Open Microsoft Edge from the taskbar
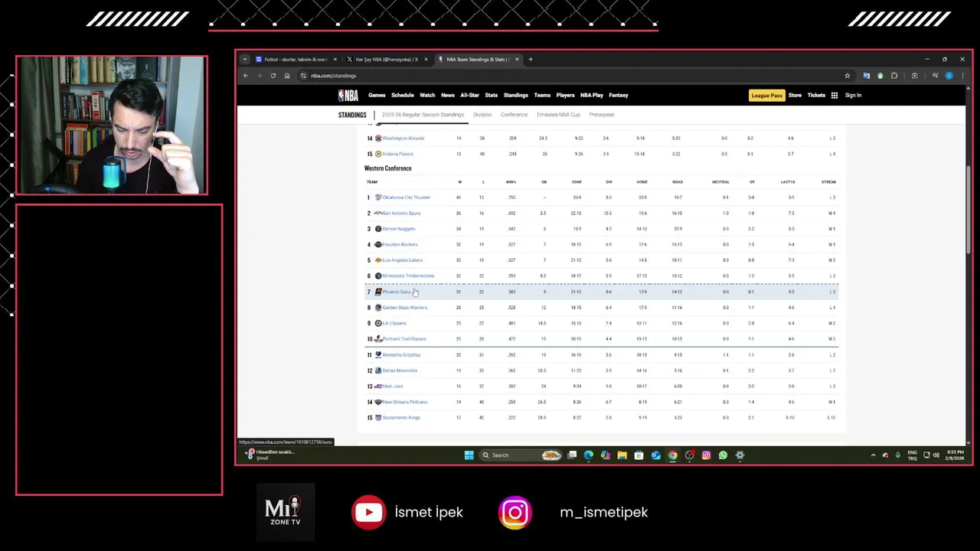This screenshot has height=551, width=980. click(588, 455)
